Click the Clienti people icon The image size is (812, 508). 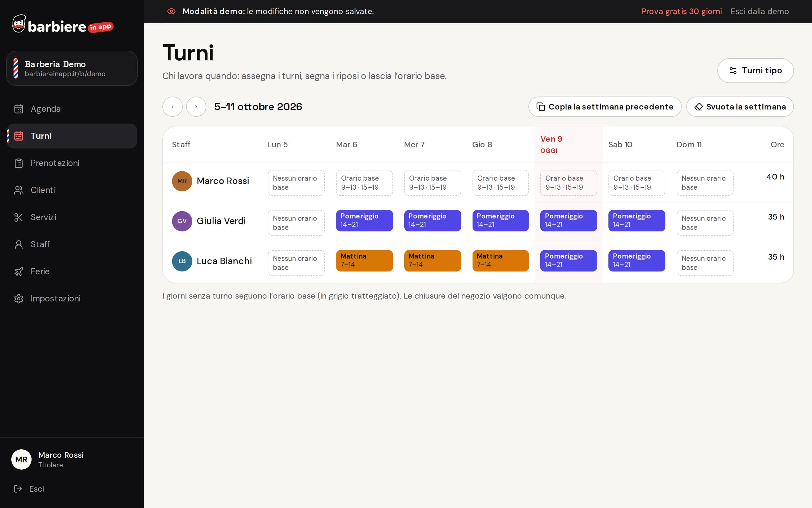pyautogui.click(x=19, y=190)
